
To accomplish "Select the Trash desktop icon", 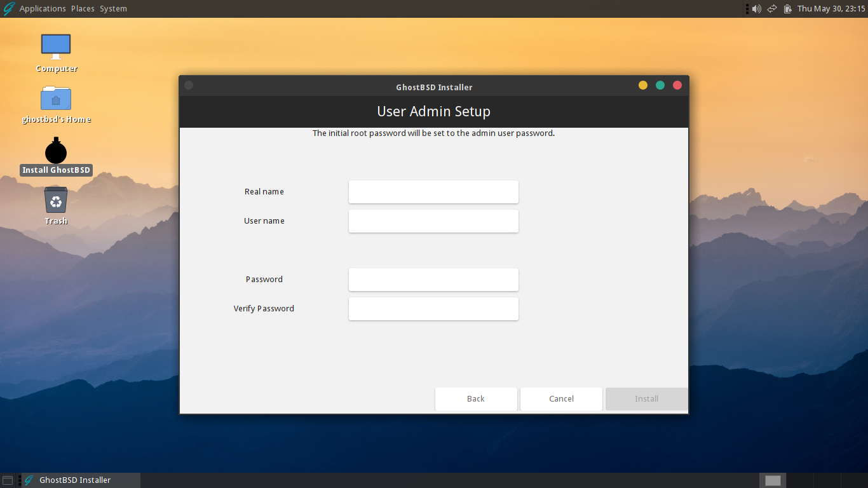I will [x=56, y=206].
